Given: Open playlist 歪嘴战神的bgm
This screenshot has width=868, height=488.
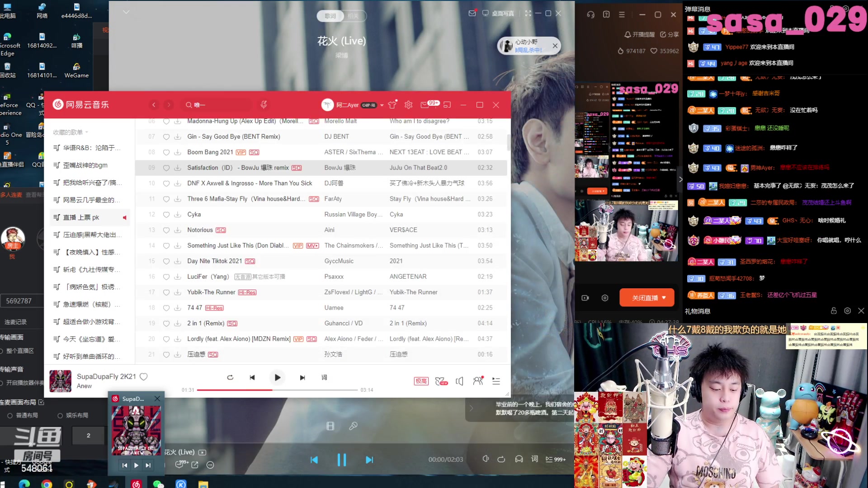Looking at the screenshot, I should coord(85,165).
